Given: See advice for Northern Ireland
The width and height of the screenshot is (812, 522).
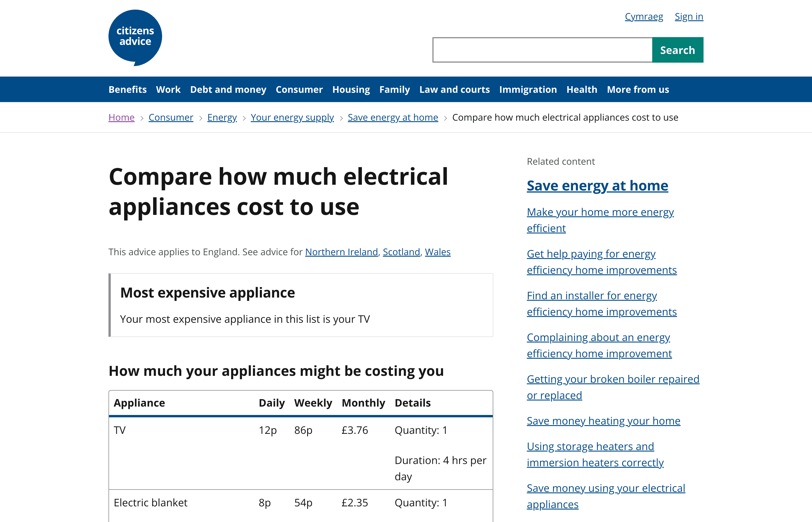Looking at the screenshot, I should 341,252.
